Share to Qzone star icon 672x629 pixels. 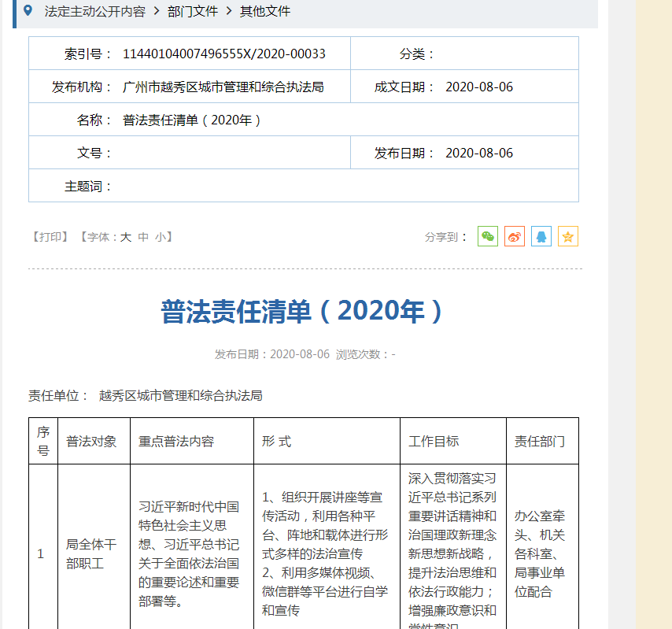pyautogui.click(x=568, y=236)
